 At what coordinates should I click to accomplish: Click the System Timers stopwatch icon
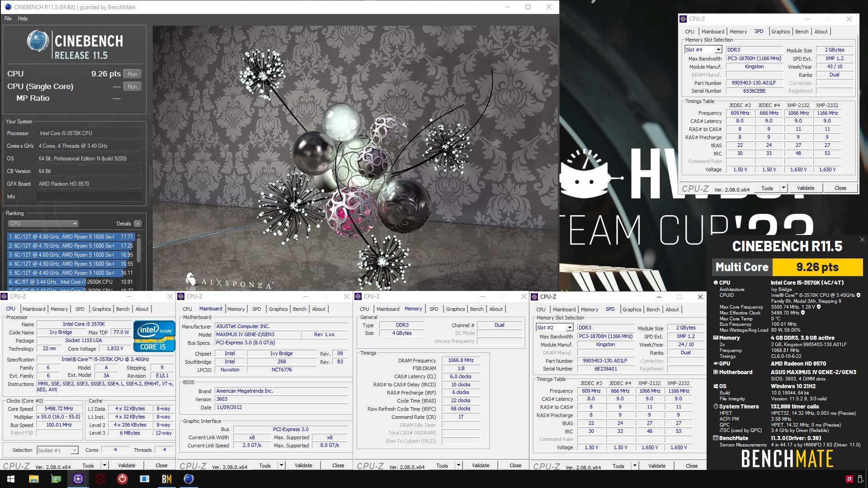tap(716, 406)
